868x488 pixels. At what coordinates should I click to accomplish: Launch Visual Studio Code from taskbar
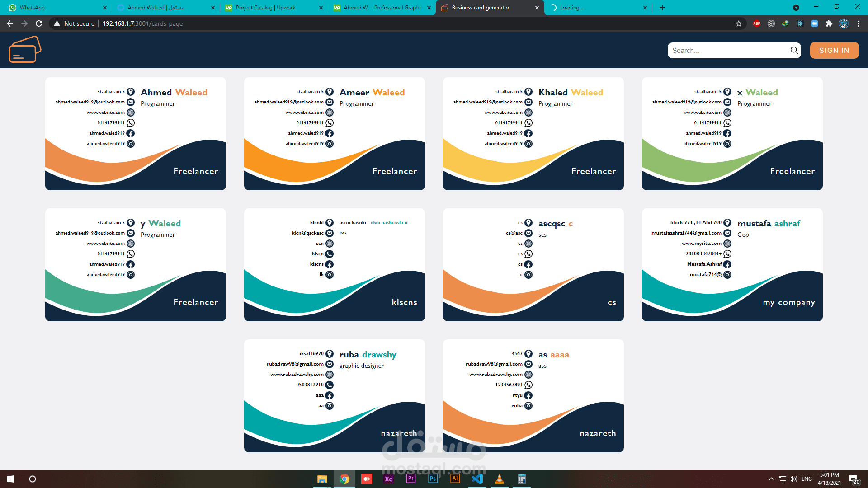click(x=477, y=479)
